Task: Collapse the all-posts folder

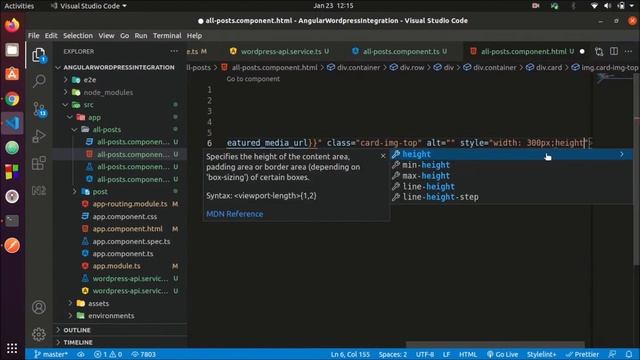Action: (106, 129)
